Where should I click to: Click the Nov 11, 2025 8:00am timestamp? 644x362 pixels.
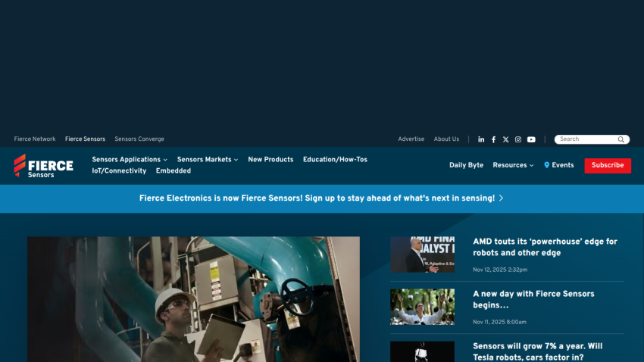click(499, 322)
